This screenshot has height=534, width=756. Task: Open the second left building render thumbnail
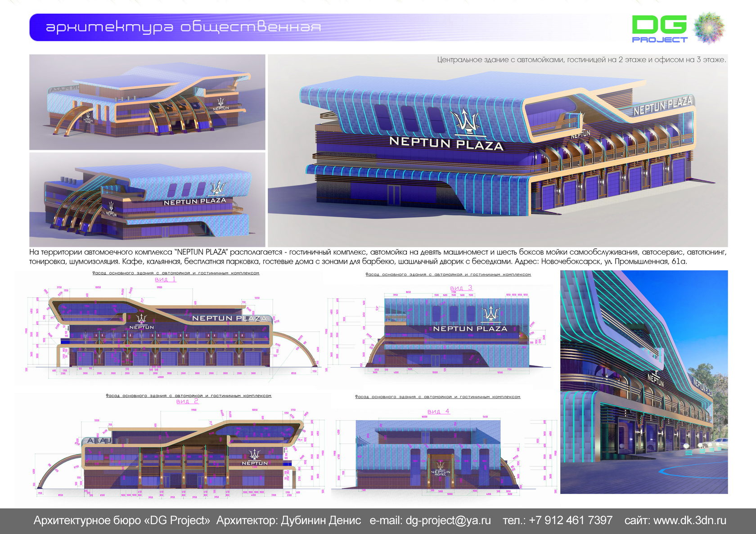(147, 200)
